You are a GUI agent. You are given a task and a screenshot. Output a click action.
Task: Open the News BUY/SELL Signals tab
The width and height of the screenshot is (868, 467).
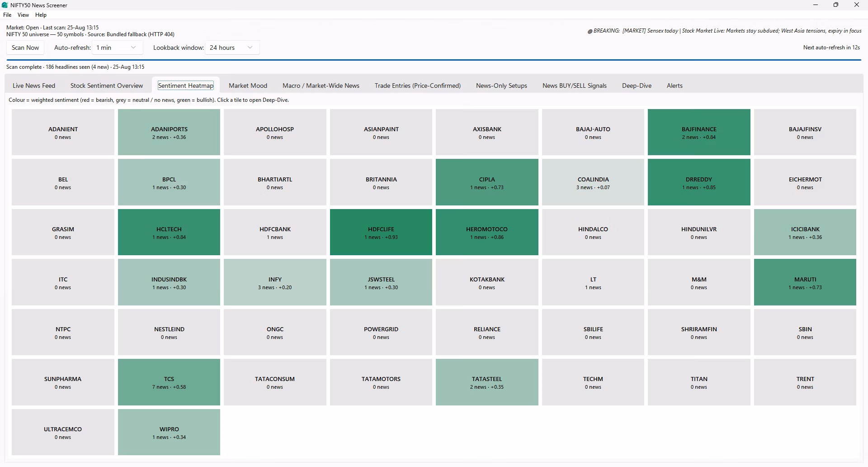coord(575,86)
